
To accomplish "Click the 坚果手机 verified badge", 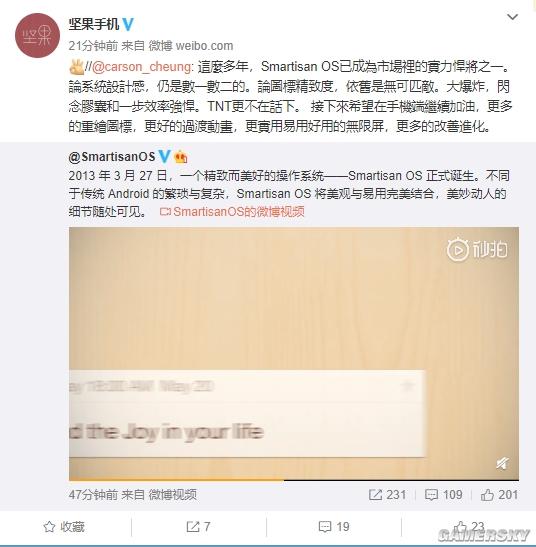I will coord(128,24).
